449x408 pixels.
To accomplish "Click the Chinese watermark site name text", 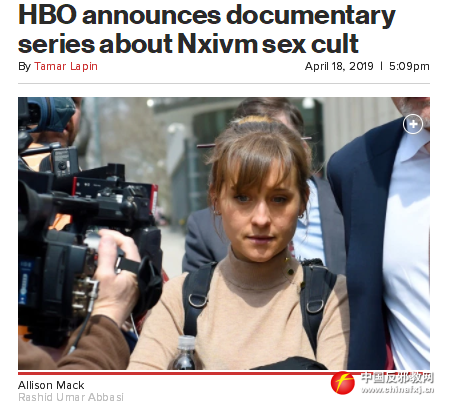I will click(x=397, y=378).
